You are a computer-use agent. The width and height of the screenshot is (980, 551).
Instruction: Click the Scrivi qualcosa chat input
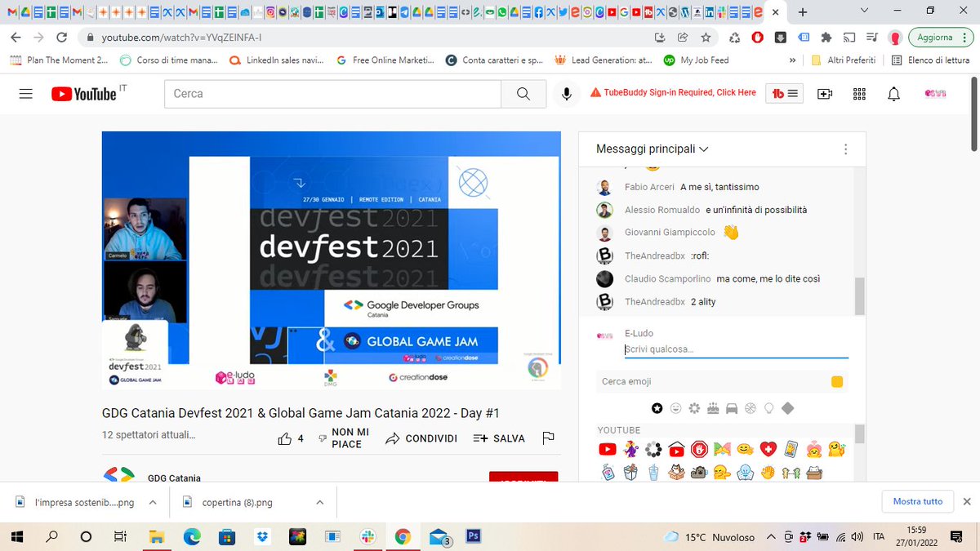[x=736, y=349]
